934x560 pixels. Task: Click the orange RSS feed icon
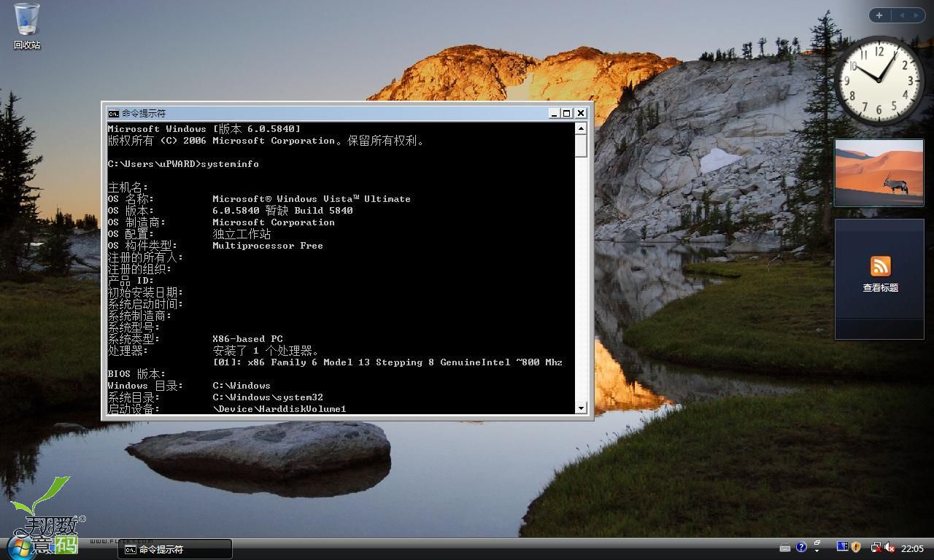tap(881, 266)
